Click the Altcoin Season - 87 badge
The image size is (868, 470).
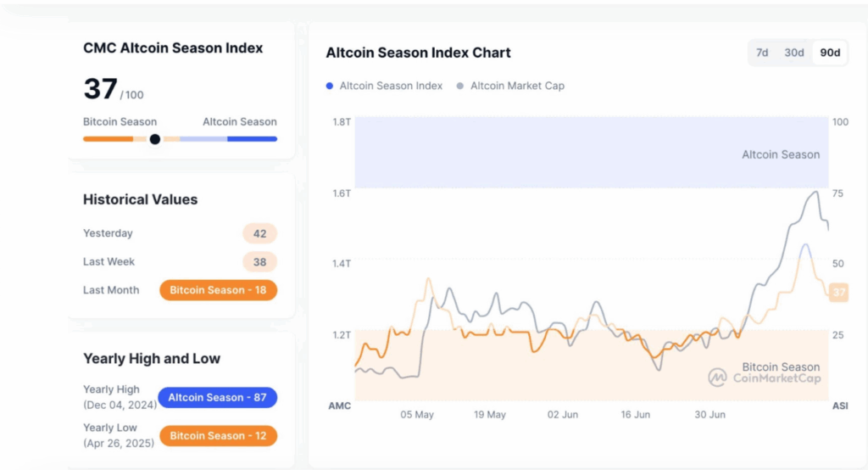point(218,398)
